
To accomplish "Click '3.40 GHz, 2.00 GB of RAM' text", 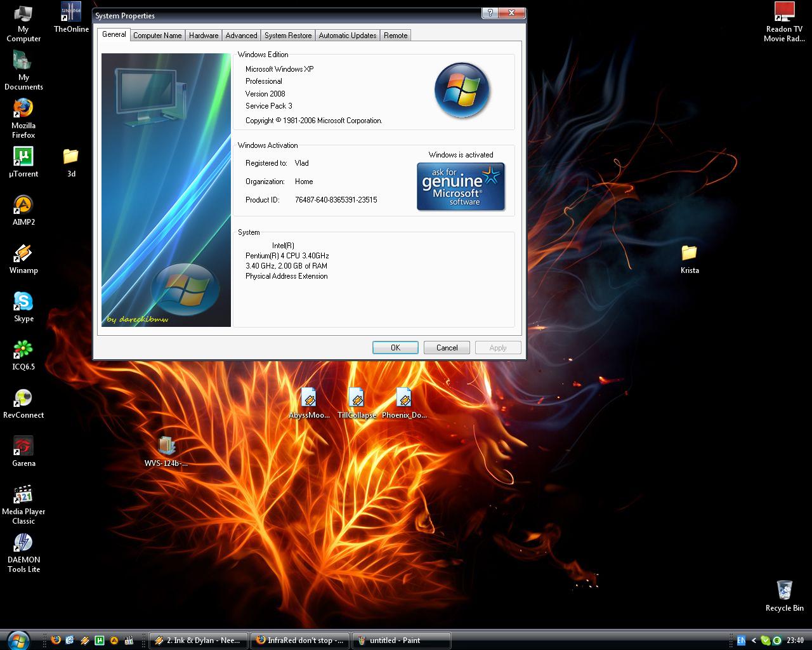I will pos(287,266).
